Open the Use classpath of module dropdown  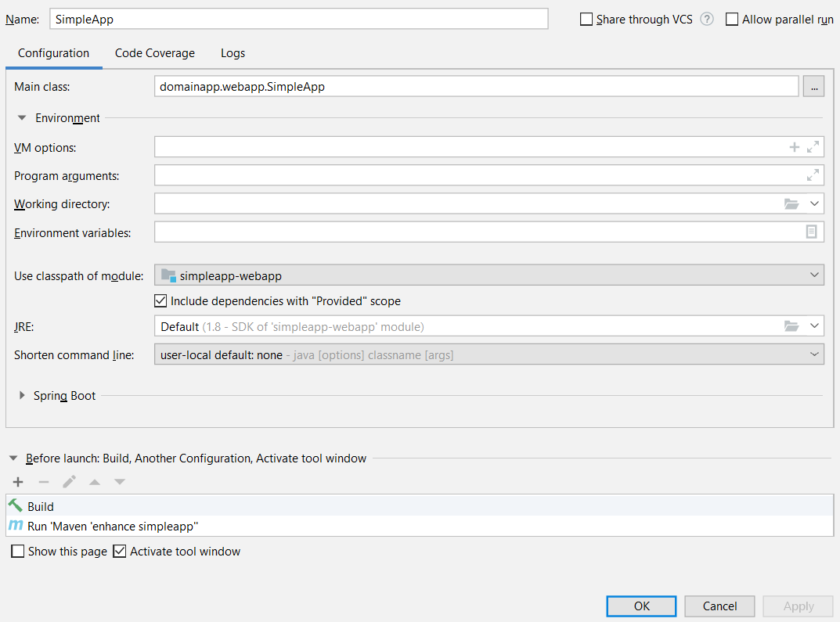click(x=488, y=275)
